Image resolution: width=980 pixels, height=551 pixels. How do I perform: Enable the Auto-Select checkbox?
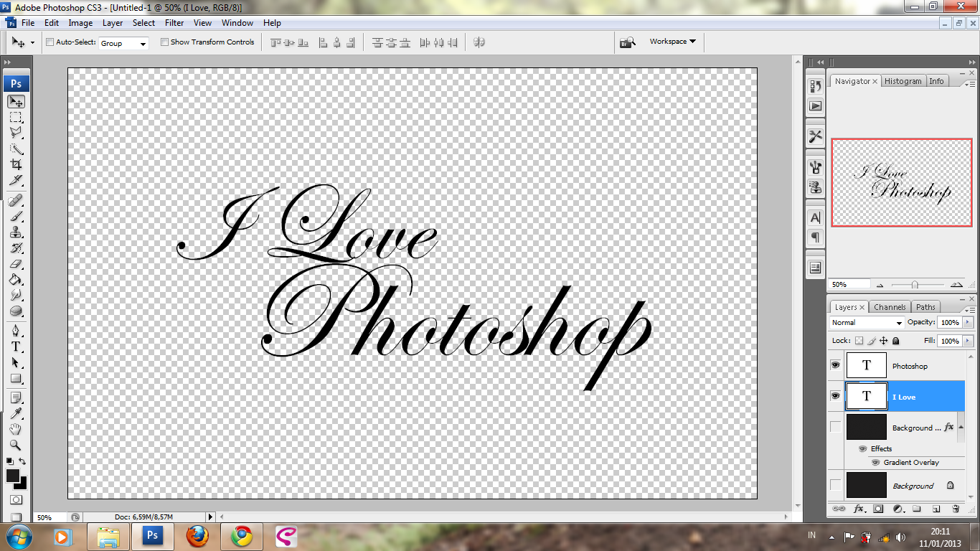(x=50, y=42)
